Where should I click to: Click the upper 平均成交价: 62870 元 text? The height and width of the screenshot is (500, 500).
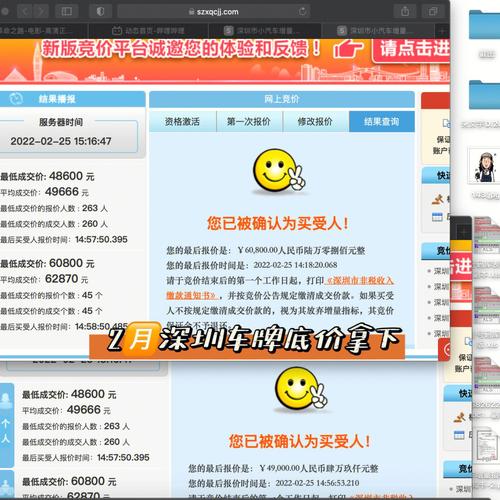tap(44, 279)
